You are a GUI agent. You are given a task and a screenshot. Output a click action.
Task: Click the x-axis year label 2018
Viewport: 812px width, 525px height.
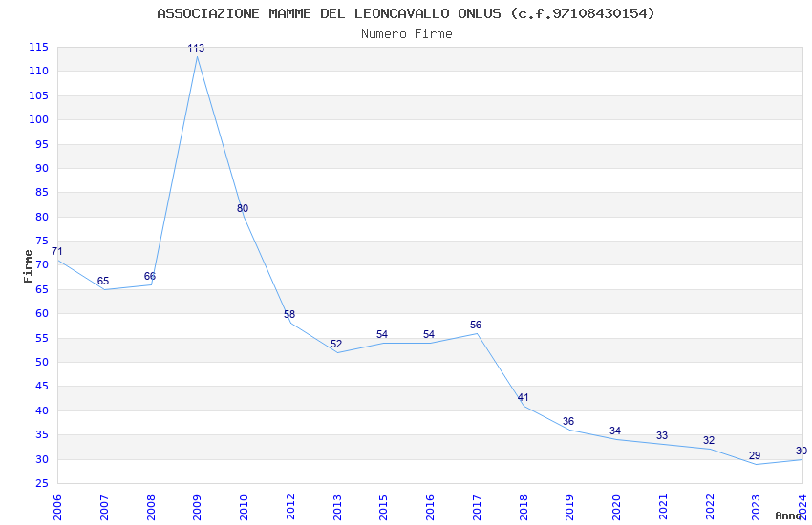[x=524, y=508]
